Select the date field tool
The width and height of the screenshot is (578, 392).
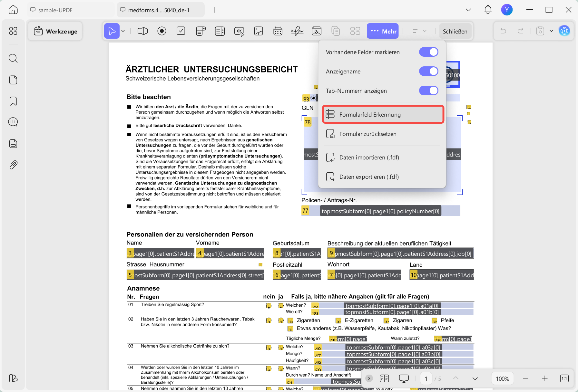pos(278,31)
